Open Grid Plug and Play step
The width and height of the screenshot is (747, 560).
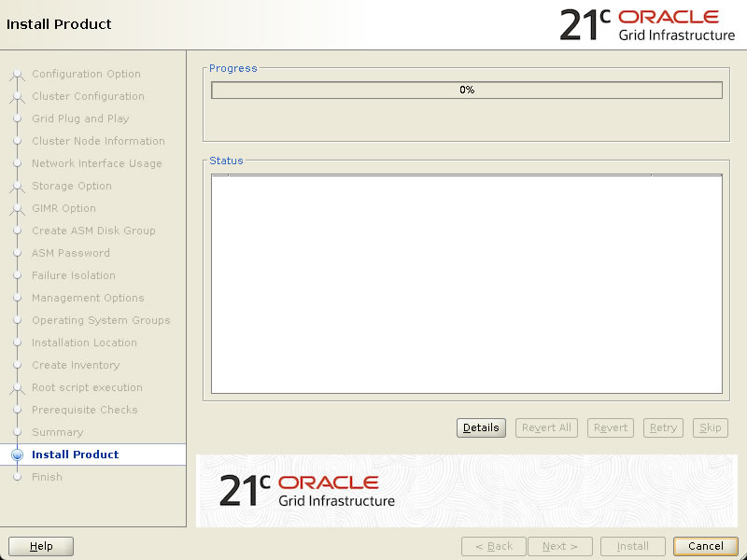(80, 119)
